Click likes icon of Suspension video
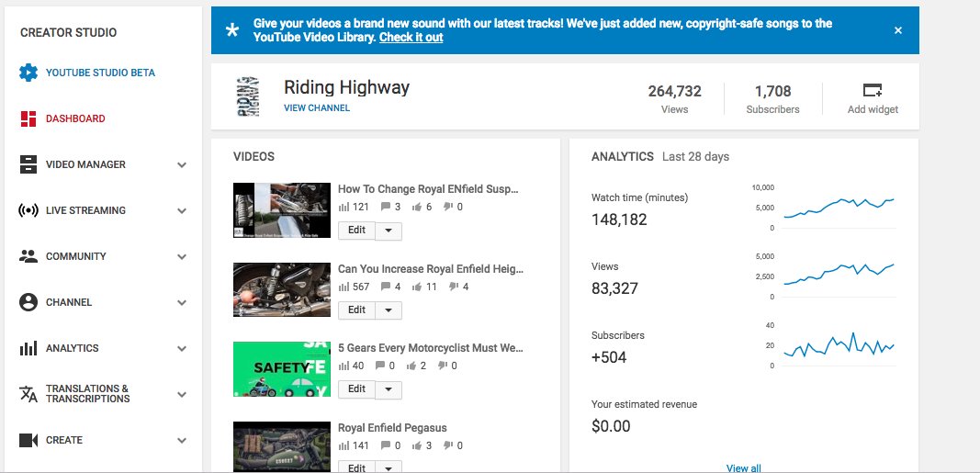Image resolution: width=980 pixels, height=473 pixels. pos(417,207)
